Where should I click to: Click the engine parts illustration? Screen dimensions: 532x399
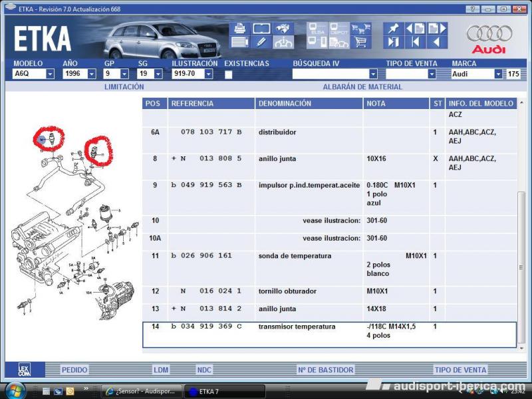74,224
